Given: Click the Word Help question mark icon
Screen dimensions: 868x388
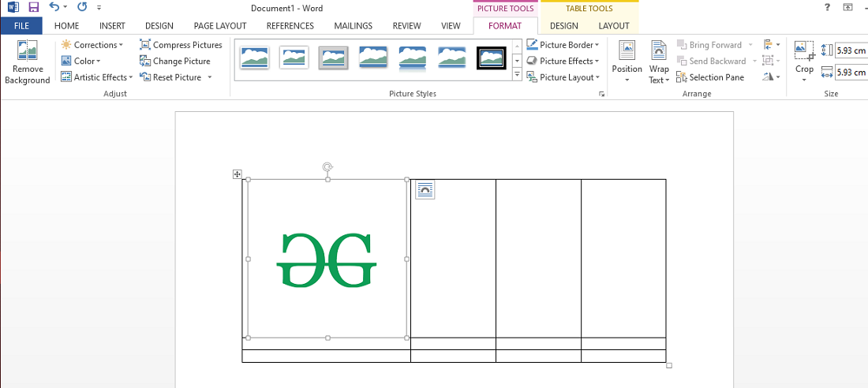Looking at the screenshot, I should (828, 7).
